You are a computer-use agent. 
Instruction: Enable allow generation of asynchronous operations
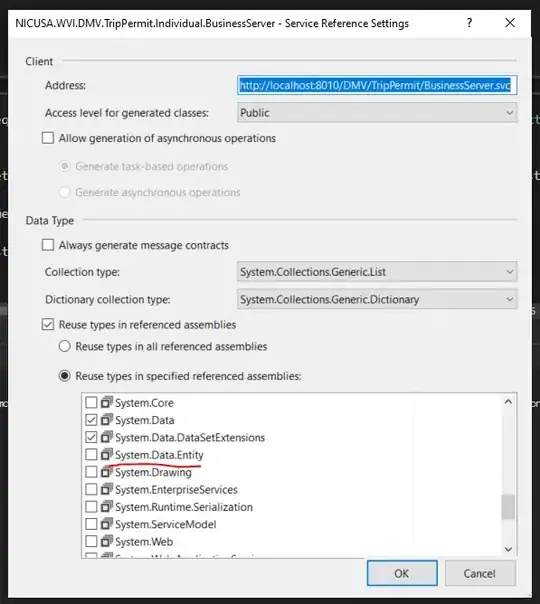[48, 138]
